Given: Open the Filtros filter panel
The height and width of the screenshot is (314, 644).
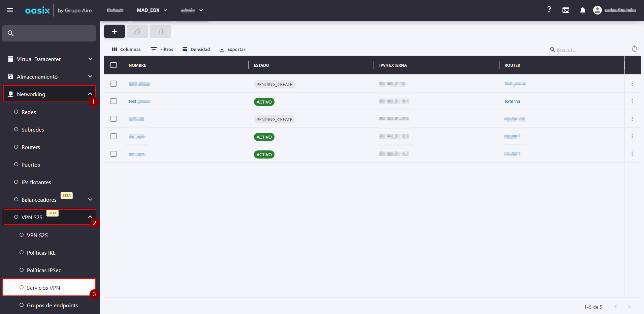Looking at the screenshot, I should [162, 49].
